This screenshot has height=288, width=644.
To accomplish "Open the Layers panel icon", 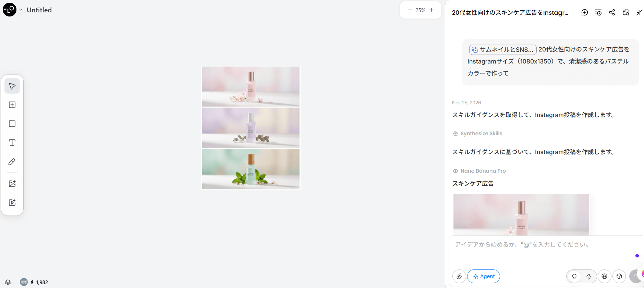I will tap(8, 282).
